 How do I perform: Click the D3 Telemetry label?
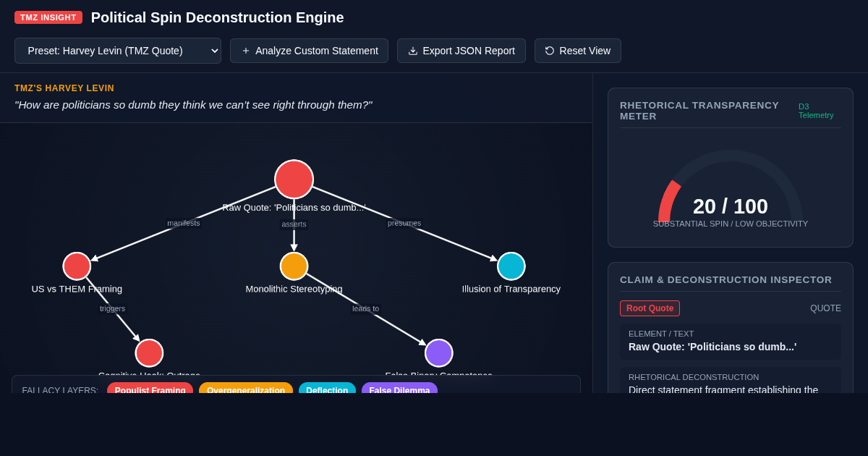(816, 111)
